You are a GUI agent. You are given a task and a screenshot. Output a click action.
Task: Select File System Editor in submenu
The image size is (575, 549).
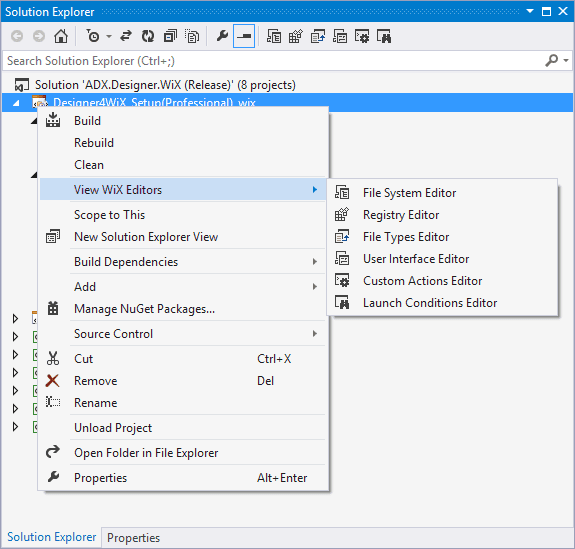pos(442,193)
